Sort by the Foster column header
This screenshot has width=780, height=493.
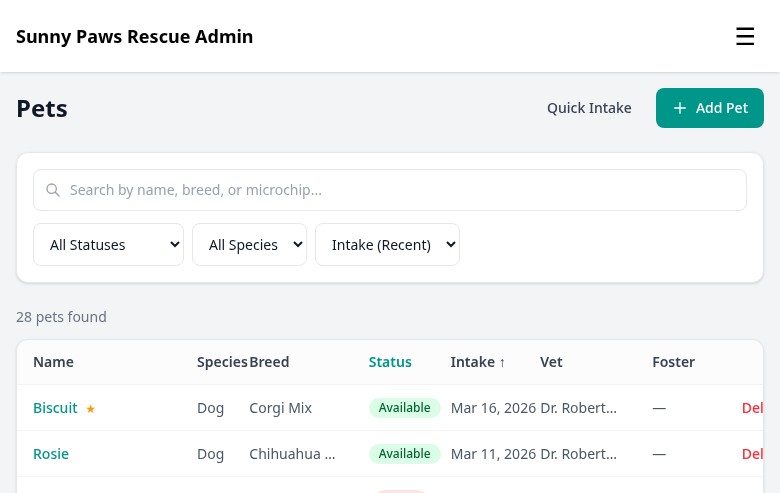[x=674, y=362]
